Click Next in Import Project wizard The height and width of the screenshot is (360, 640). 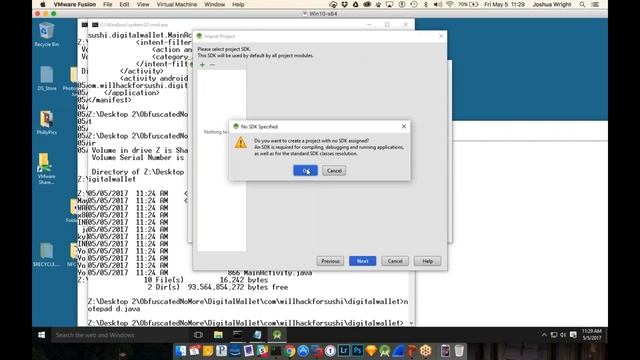pyautogui.click(x=362, y=261)
